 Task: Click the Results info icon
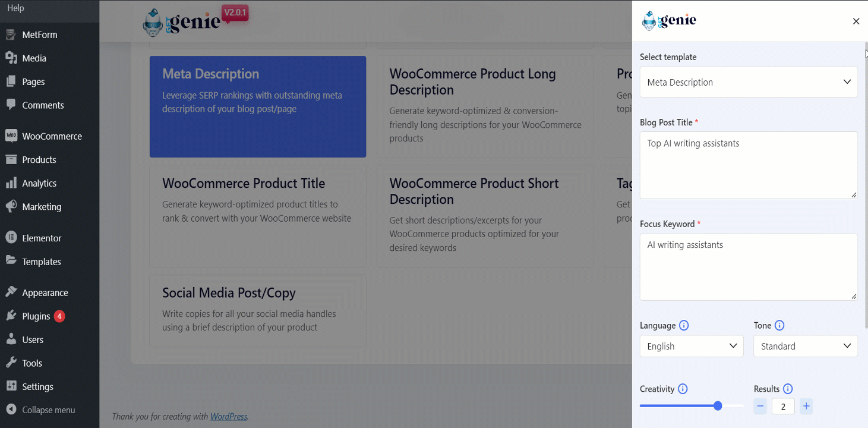pos(788,389)
